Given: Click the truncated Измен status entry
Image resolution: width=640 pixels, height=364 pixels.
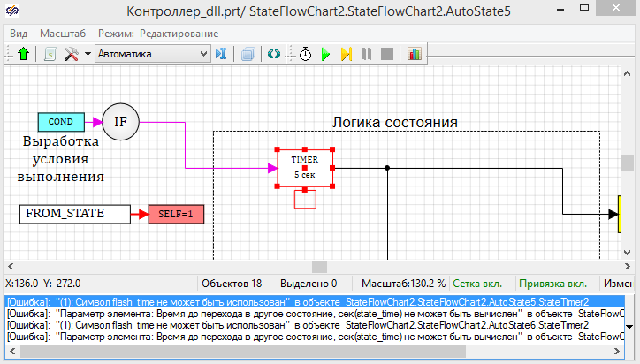Looking at the screenshot, I should [x=619, y=284].
